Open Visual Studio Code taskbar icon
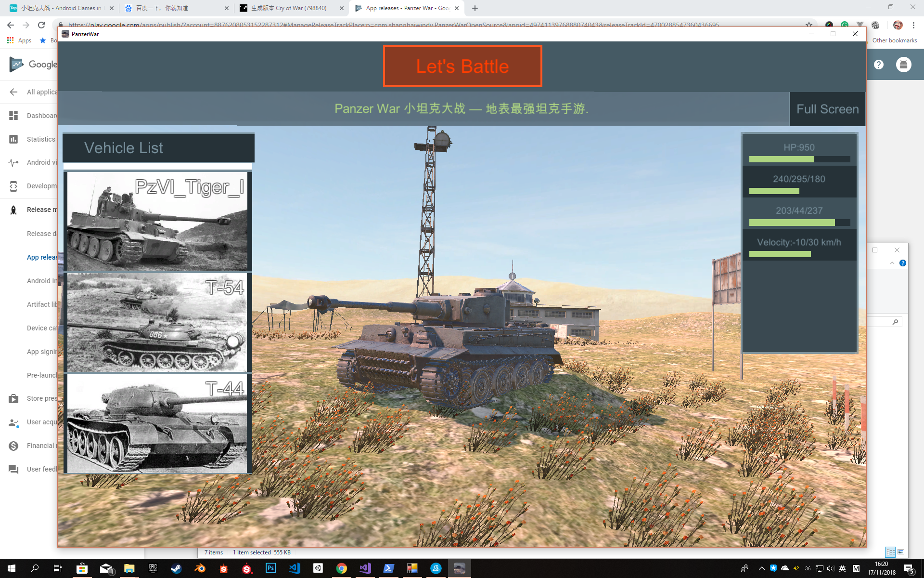 tap(294, 568)
